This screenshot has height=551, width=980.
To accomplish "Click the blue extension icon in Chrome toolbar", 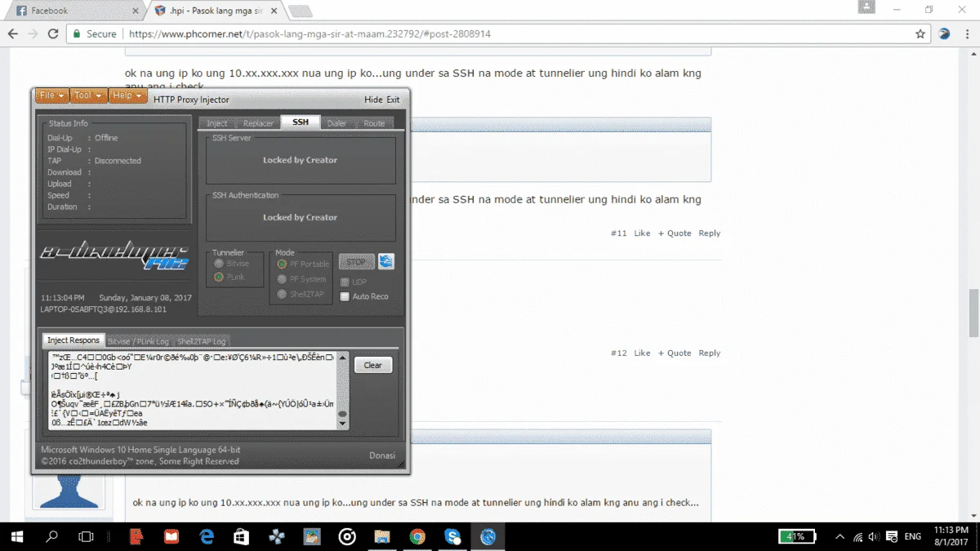I will click(944, 34).
